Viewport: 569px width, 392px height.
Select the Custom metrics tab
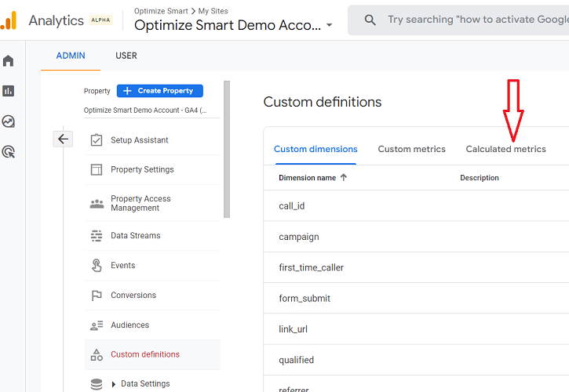(x=411, y=149)
